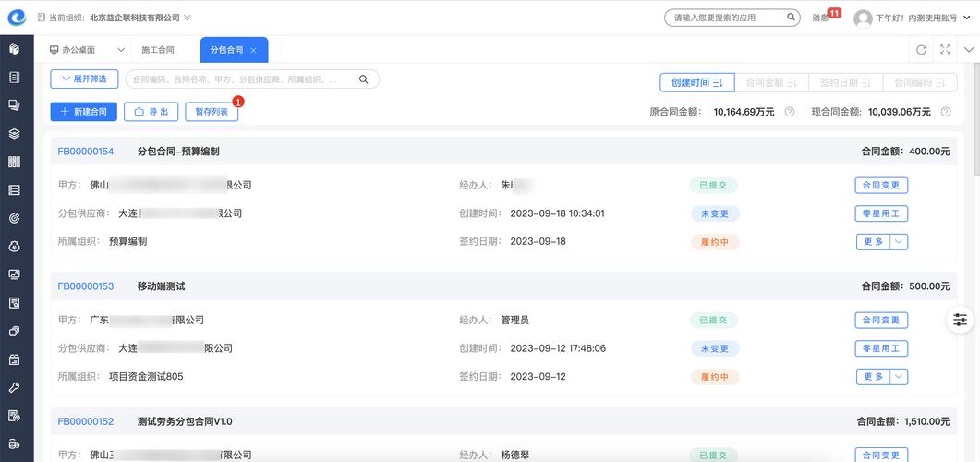Screen dimensions: 980x462
Task: Click 新建合同 button
Action: [x=84, y=112]
